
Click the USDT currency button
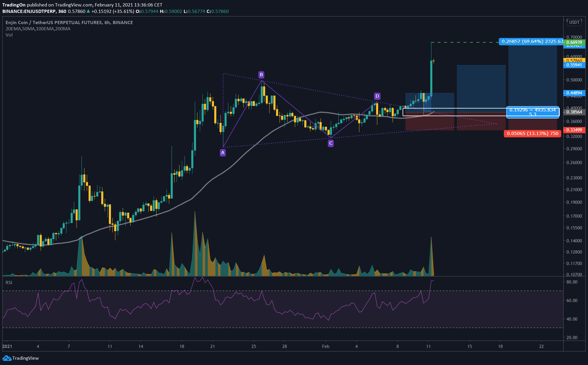click(574, 22)
